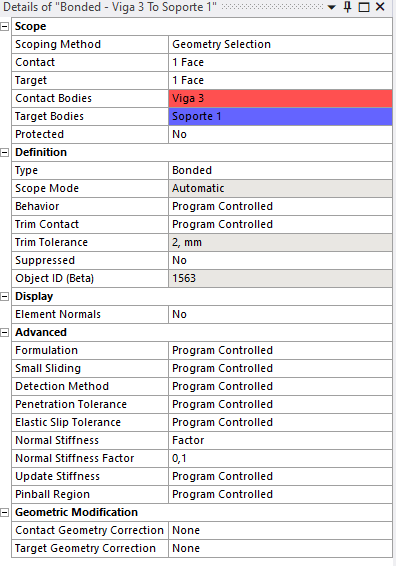
Task: Click the Target 1 Face selection field
Action: tap(280, 80)
